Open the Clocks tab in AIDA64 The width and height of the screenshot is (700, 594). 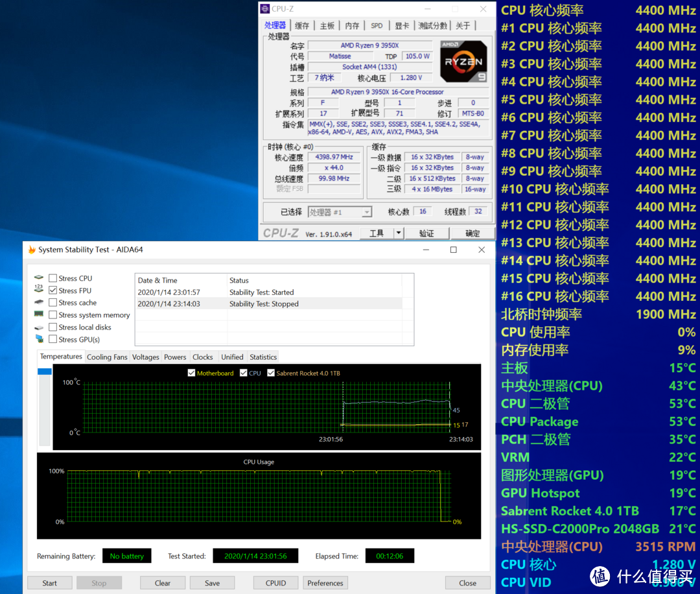pos(203,357)
